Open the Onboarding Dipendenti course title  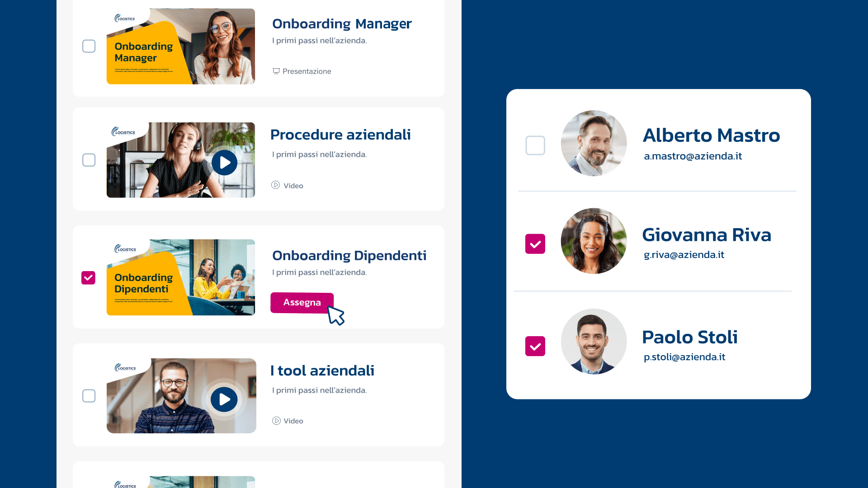tap(349, 256)
